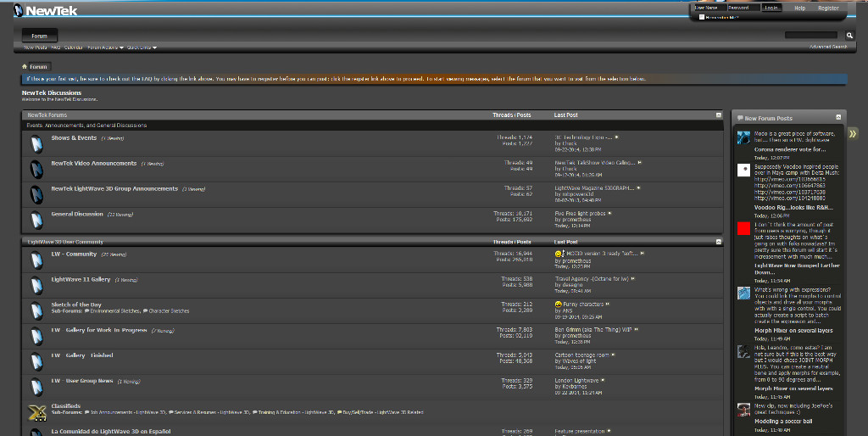Go to last post icon for London Lightwave
This screenshot has width=868, height=436.
[x=603, y=381]
